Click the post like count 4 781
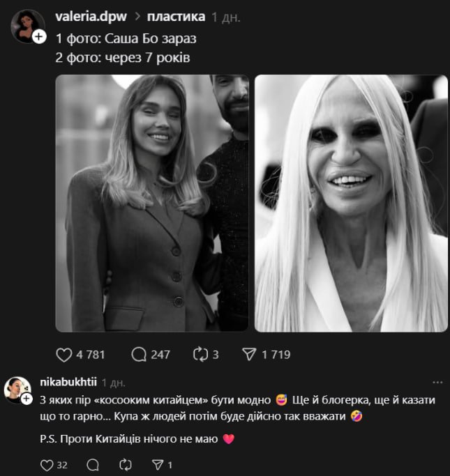Screen dimensions: 450x476 coord(91,354)
